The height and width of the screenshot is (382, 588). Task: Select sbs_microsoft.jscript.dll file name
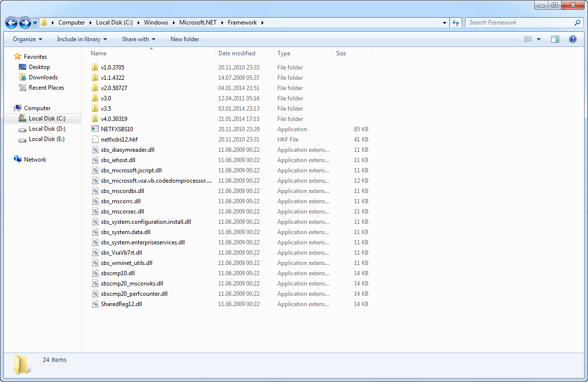(x=131, y=170)
